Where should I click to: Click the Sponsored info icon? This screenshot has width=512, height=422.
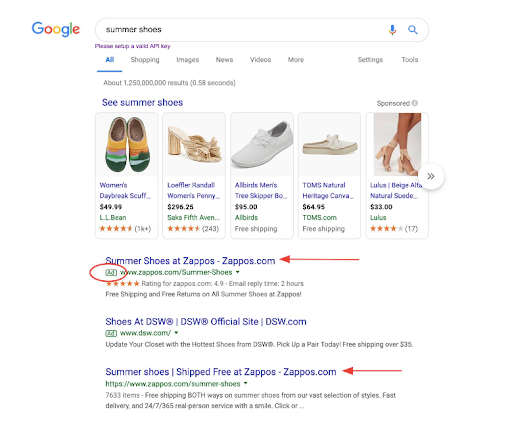click(x=415, y=103)
